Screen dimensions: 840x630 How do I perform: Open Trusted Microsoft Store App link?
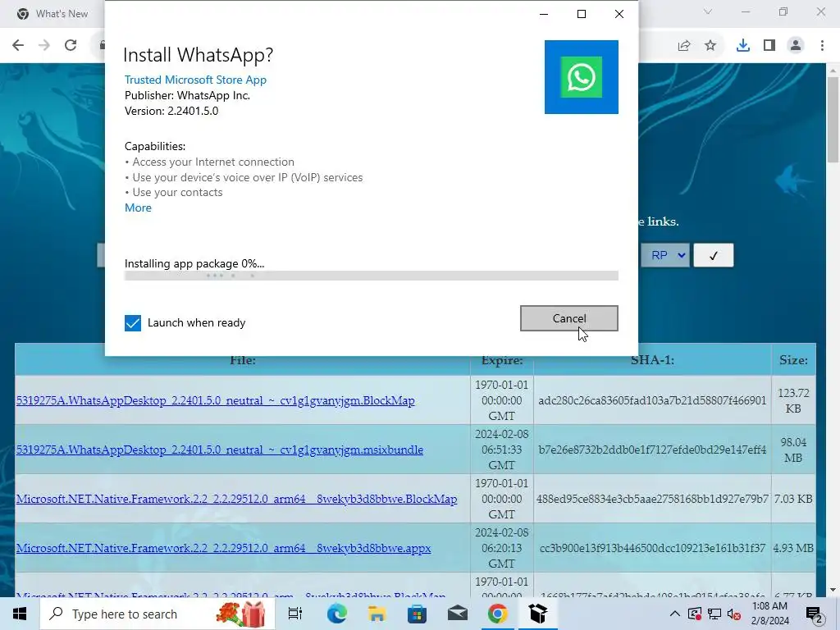click(195, 80)
